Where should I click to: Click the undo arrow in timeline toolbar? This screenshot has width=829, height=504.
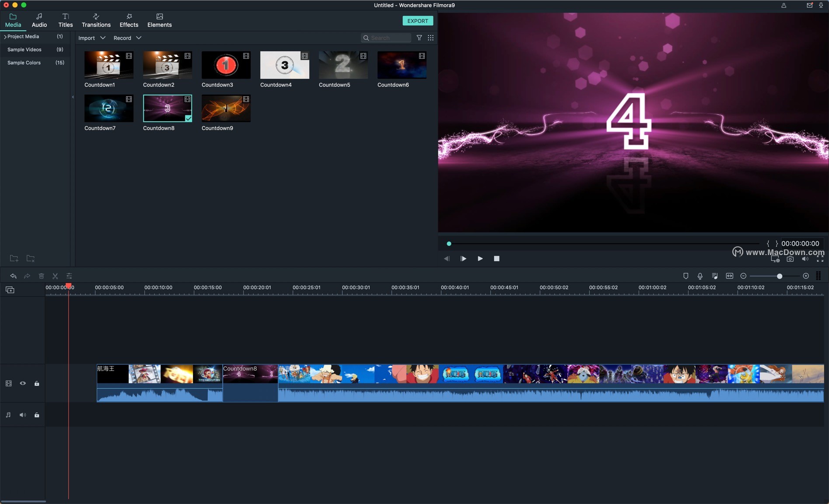(x=13, y=276)
